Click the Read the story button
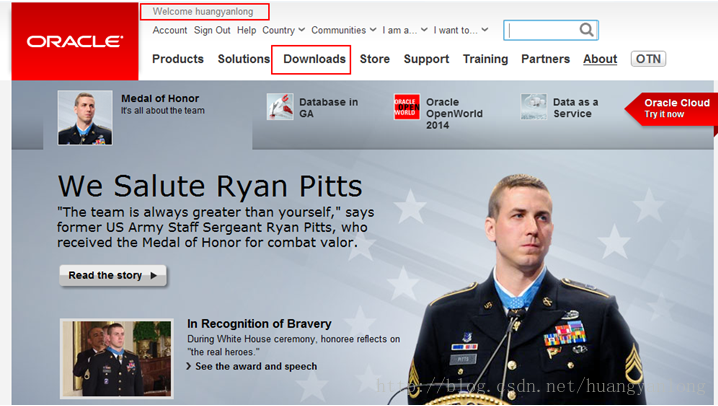The height and width of the screenshot is (406, 718). click(113, 276)
